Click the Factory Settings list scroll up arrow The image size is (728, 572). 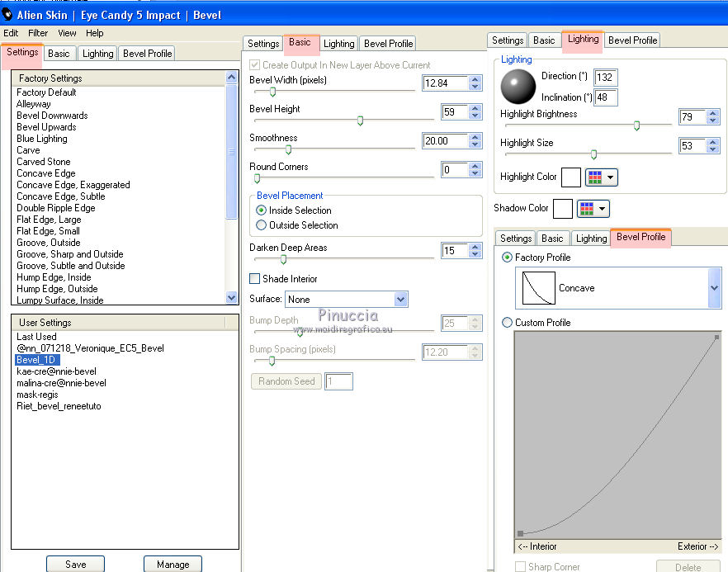point(231,77)
